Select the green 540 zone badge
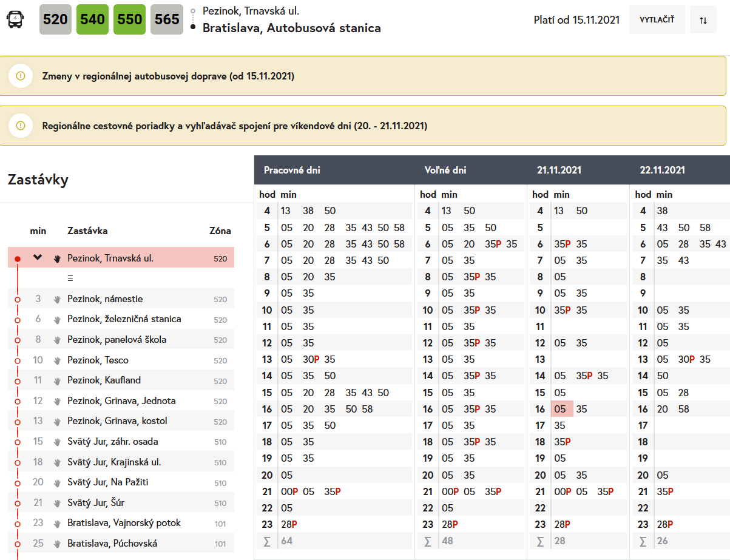The image size is (730, 560). [93, 19]
